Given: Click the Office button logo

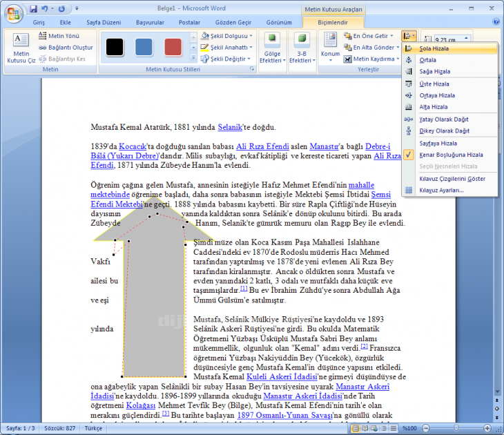Looking at the screenshot, I should pyautogui.click(x=14, y=14).
